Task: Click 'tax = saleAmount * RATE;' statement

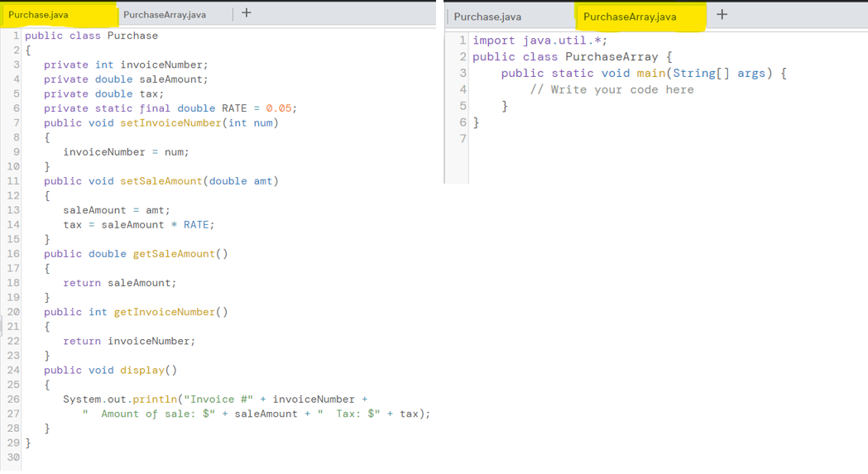Action: [x=138, y=224]
